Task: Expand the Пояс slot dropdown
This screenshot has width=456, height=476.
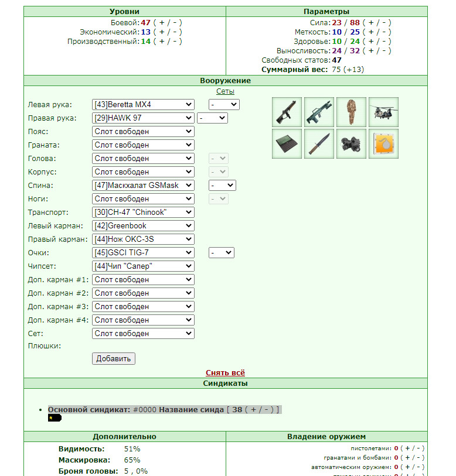Action: point(143,132)
